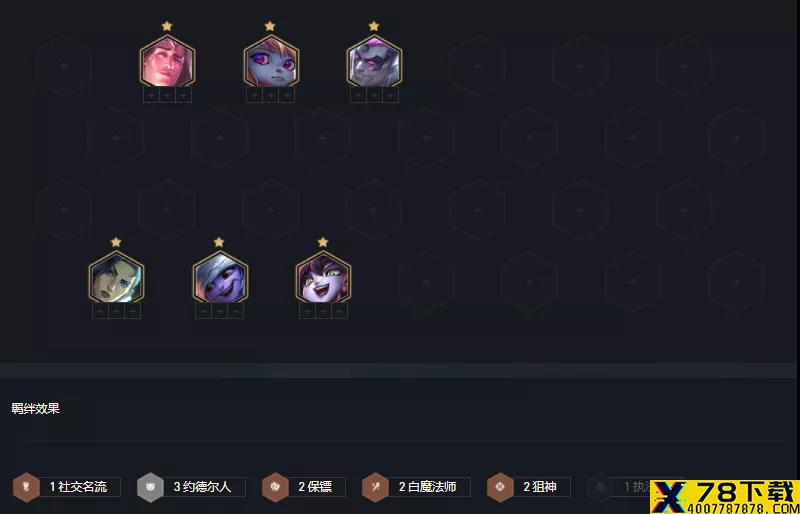Viewport: 800px width, 514px height.
Task: Click the 羁绊效果 section heading
Action: [x=36, y=409]
